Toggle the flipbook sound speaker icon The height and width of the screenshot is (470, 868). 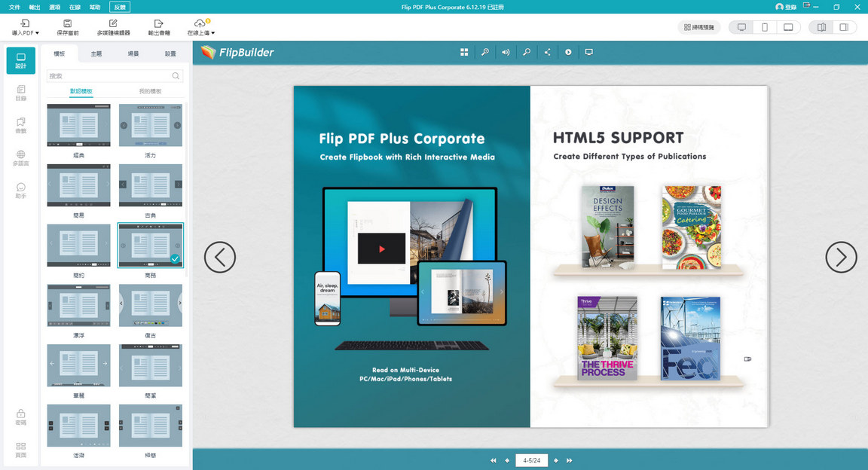coord(506,53)
